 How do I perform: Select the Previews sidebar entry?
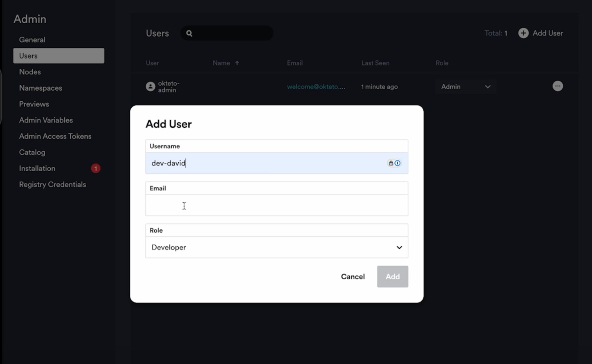click(34, 104)
